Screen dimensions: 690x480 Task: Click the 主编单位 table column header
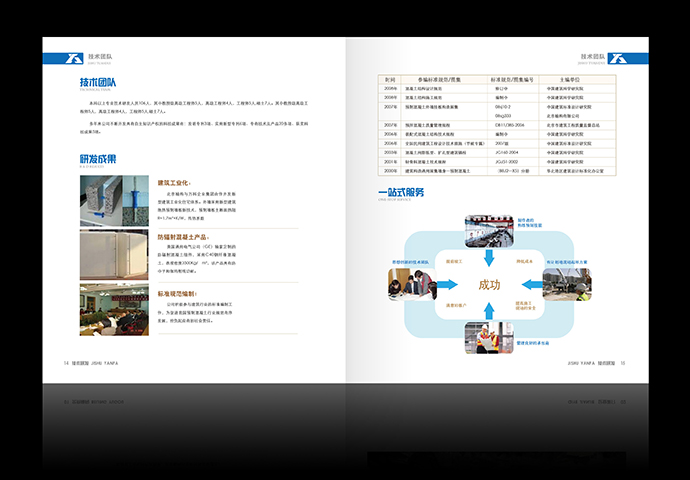pyautogui.click(x=566, y=78)
